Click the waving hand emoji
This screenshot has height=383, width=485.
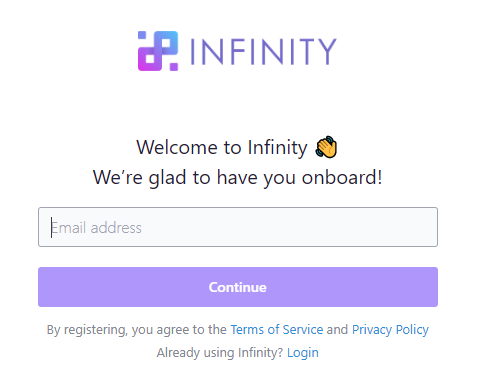326,147
